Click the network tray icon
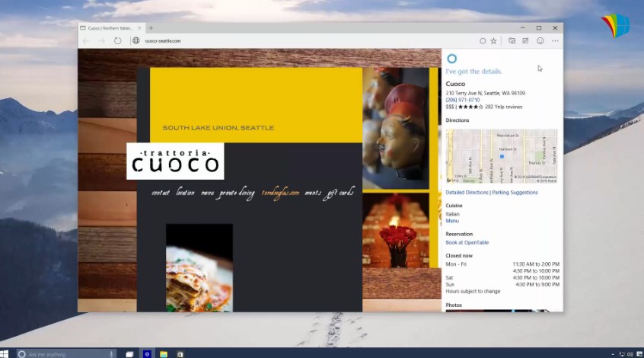The width and height of the screenshot is (644, 358). [x=621, y=354]
